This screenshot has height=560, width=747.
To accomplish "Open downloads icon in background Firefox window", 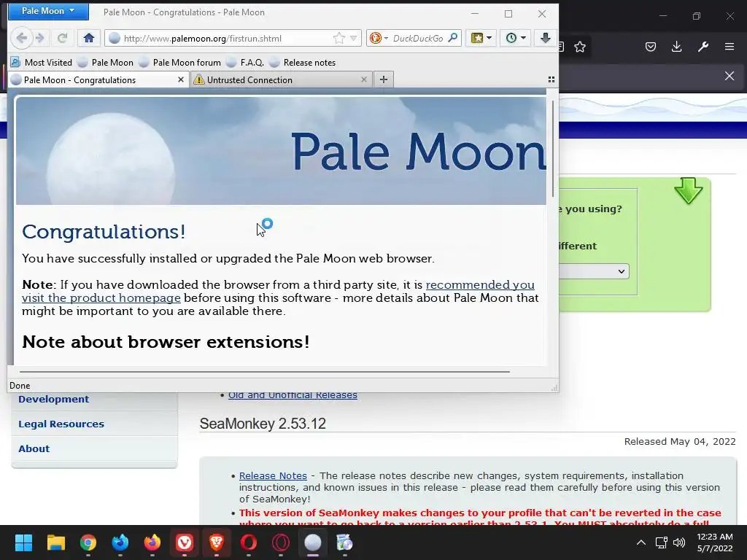I will point(676,47).
